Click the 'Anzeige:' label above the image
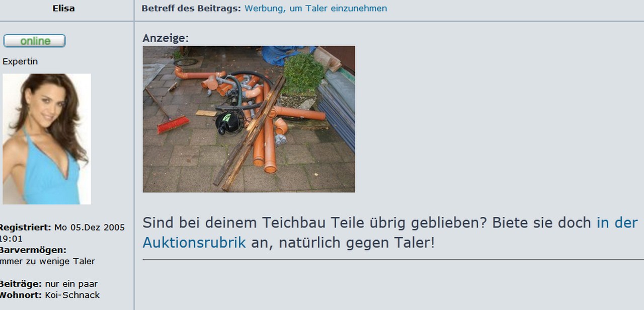 (166, 38)
